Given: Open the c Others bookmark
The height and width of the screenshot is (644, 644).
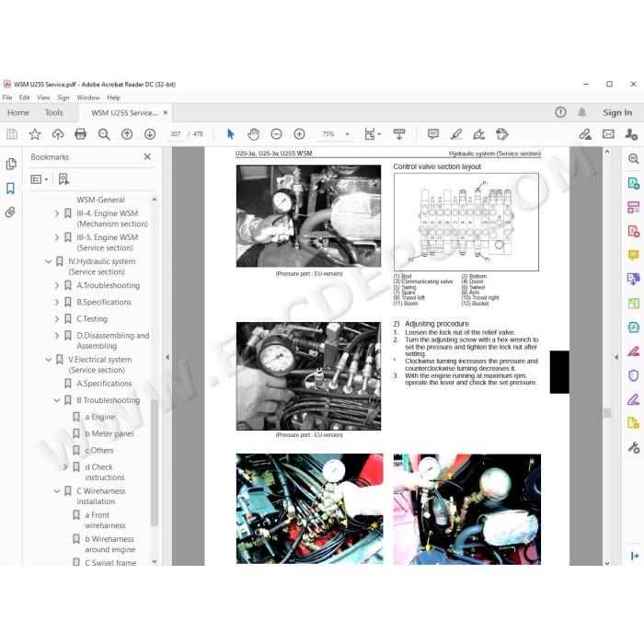Looking at the screenshot, I should point(99,451).
